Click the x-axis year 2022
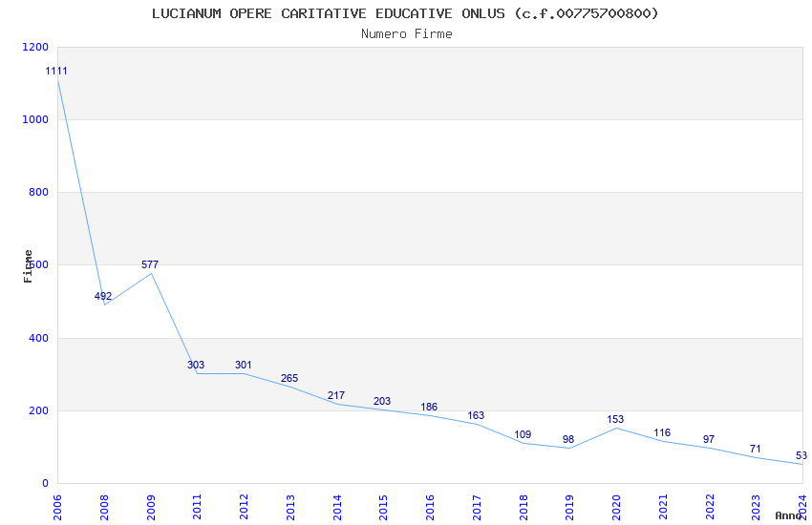This screenshot has height=525, width=812. coord(710,507)
